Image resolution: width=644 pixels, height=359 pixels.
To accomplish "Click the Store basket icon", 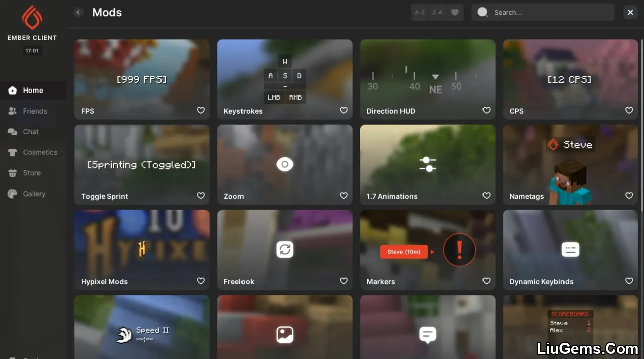I will point(13,173).
